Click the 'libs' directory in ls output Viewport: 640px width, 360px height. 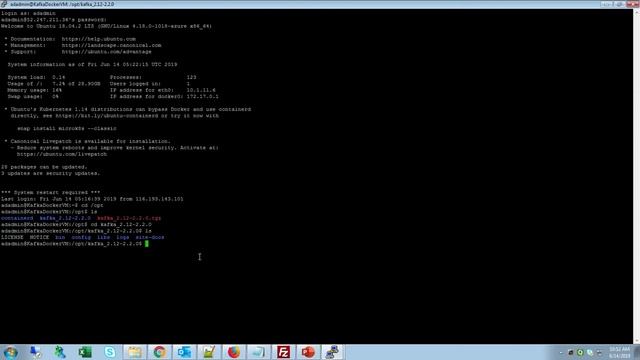click(103, 237)
